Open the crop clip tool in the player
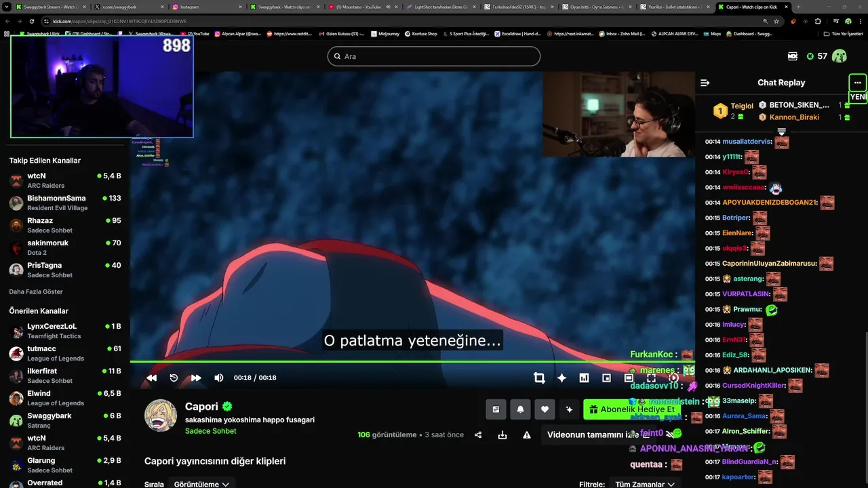This screenshot has height=488, width=868. click(x=539, y=378)
